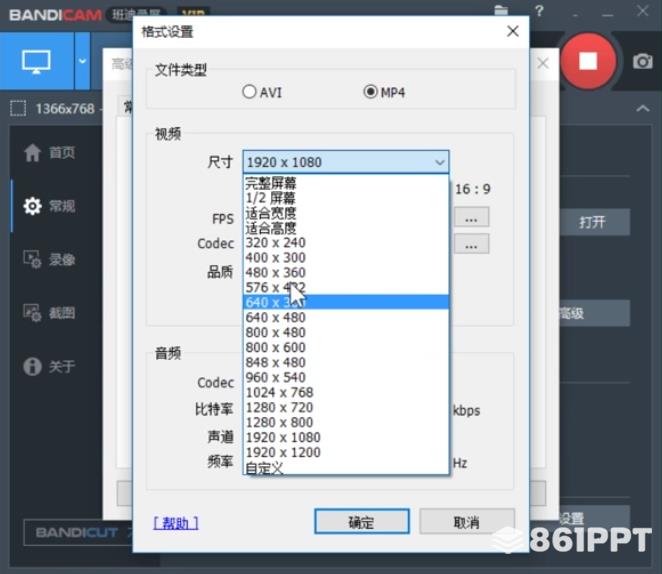Viewport: 662px width, 574px height.
Task: Click the red stop recording button
Action: [x=588, y=62]
